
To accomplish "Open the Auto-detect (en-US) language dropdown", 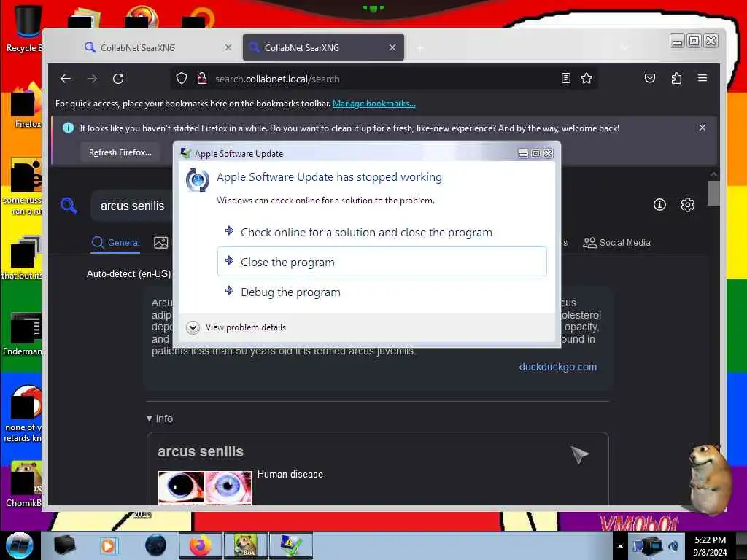I will pyautogui.click(x=128, y=274).
